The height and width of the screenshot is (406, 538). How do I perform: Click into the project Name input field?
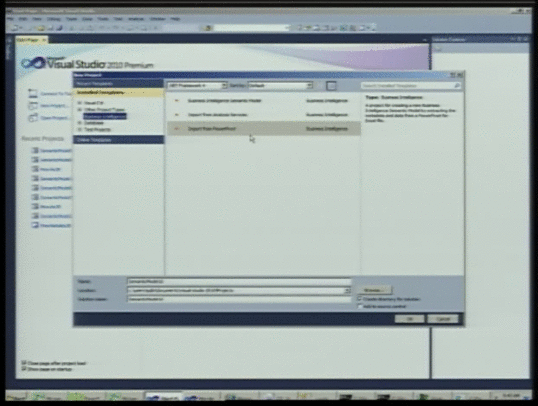tap(239, 281)
